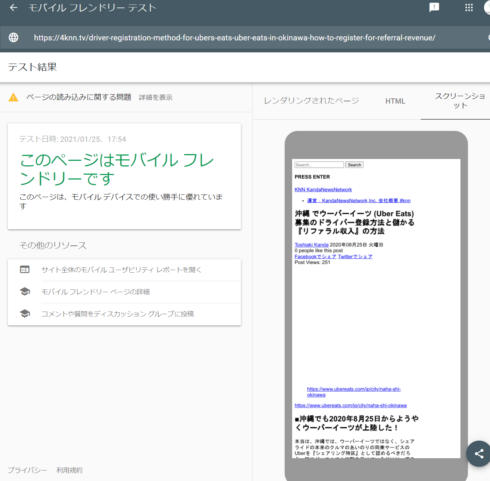Click ページの読み込みに関する問題 text
The image size is (490, 481).
pos(79,97)
